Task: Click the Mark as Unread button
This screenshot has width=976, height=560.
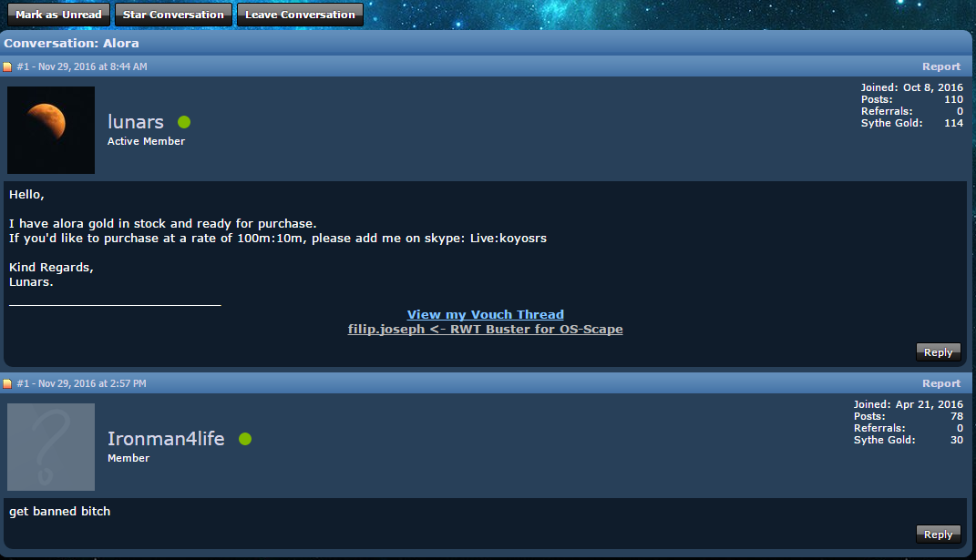Action: click(58, 15)
